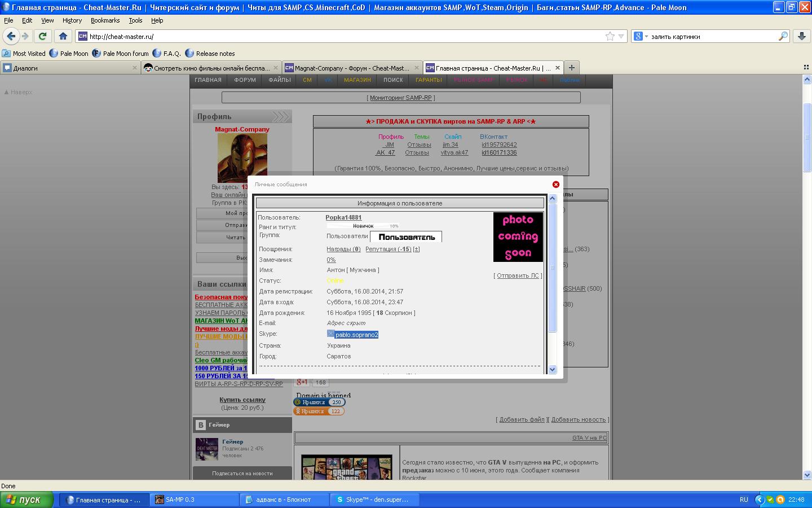Click the magnifier icon in the search box
The image size is (812, 508).
pyautogui.click(x=783, y=36)
